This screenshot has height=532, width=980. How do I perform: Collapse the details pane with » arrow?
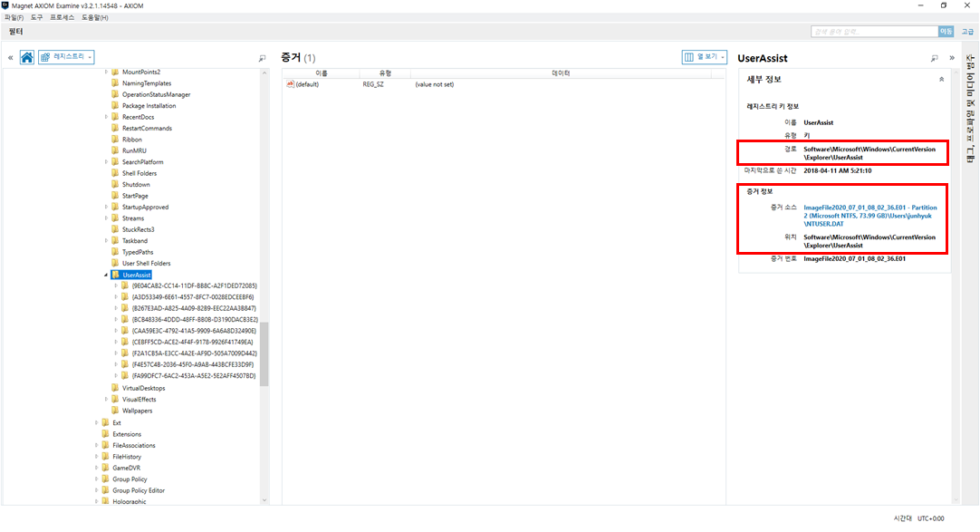tap(952, 57)
